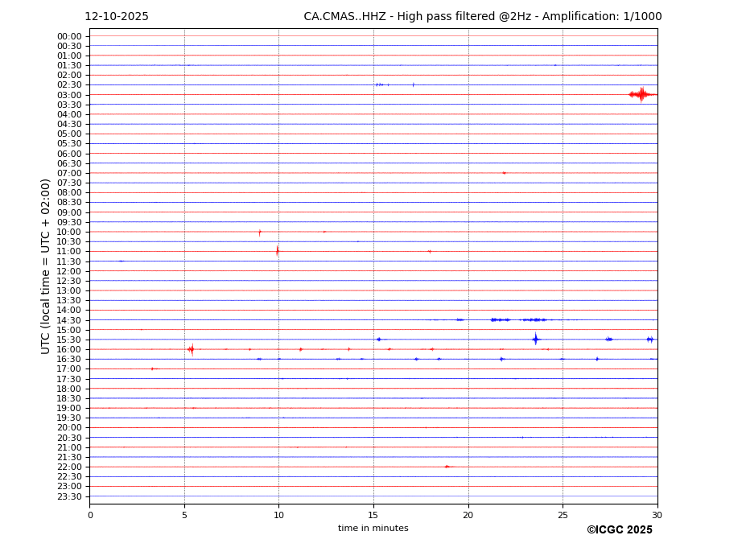The width and height of the screenshot is (746, 560).
Task: Click the 'time in minutes' axis label
Action: pyautogui.click(x=373, y=529)
